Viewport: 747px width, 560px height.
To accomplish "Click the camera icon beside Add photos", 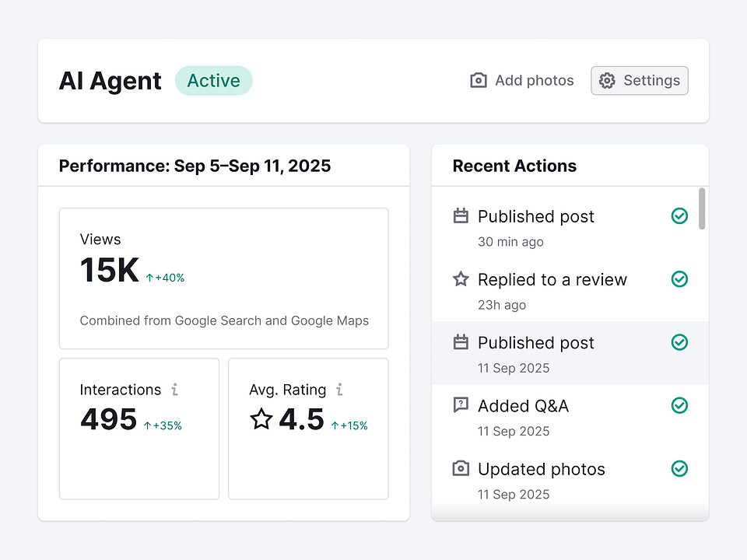I will tap(479, 81).
